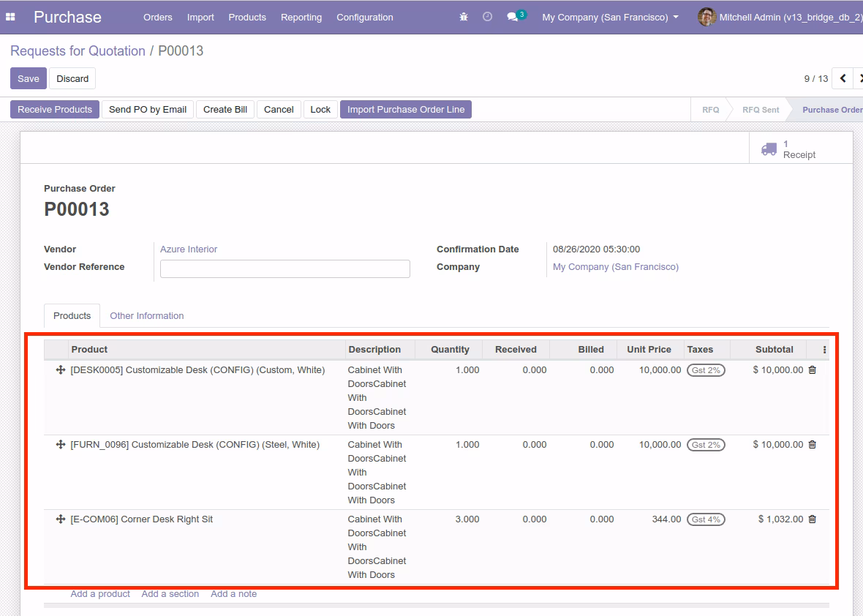Sort by Unit Price column header
This screenshot has width=863, height=616.
(x=649, y=350)
